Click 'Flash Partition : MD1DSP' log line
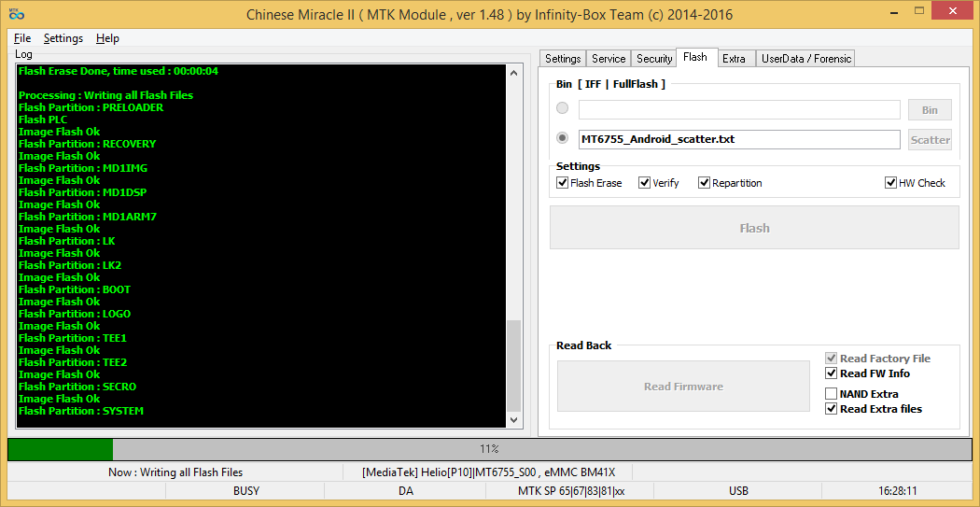This screenshot has width=980, height=507. pos(82,192)
